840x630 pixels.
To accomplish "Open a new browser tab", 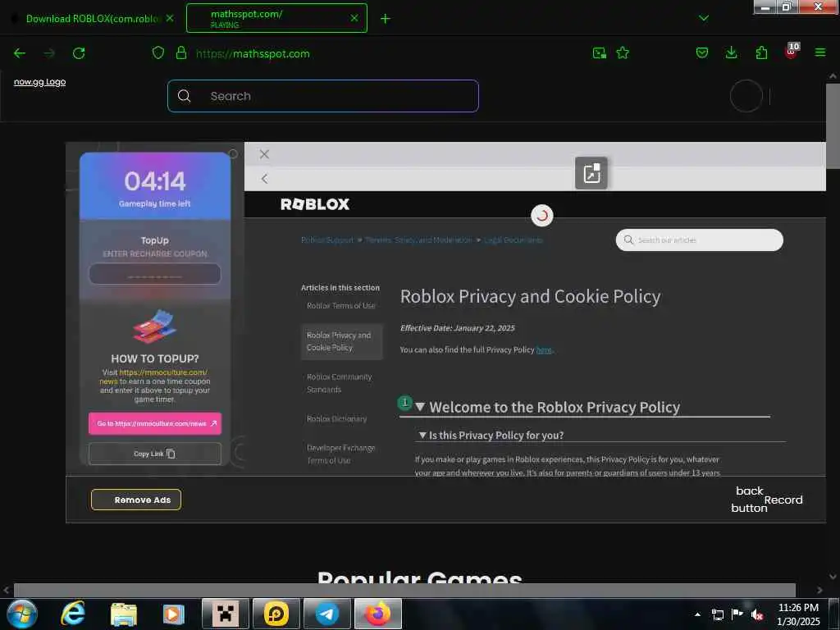I will click(386, 19).
